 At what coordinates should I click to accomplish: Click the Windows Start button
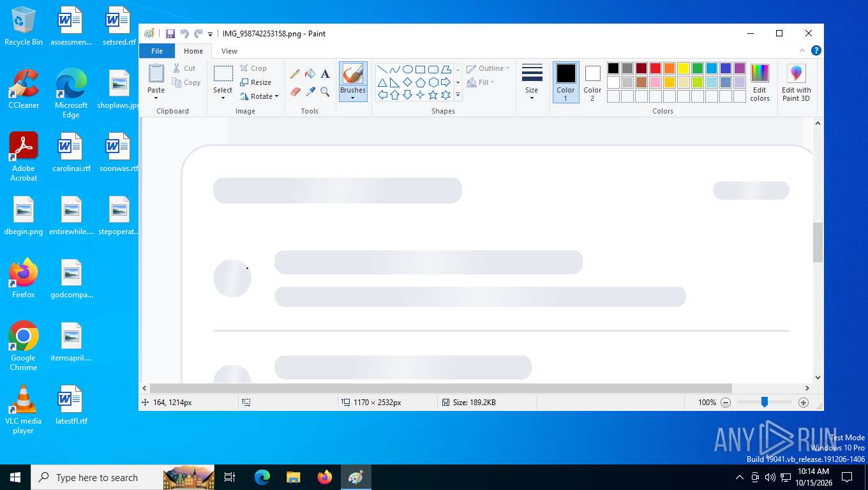click(x=15, y=477)
